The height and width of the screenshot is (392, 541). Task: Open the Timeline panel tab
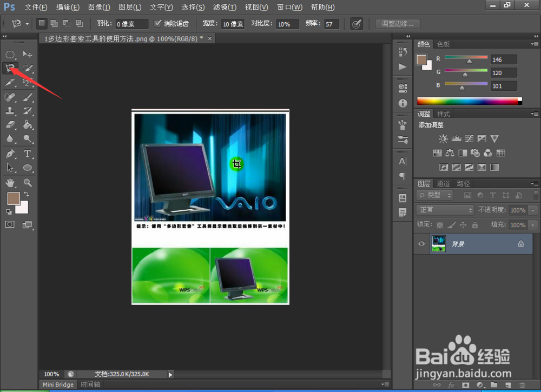click(90, 384)
